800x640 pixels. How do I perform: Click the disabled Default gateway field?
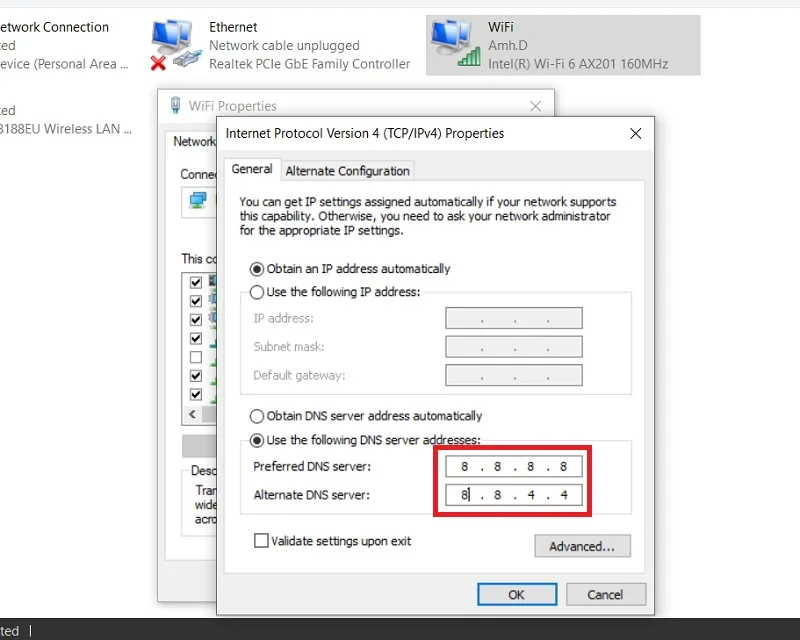tap(514, 375)
